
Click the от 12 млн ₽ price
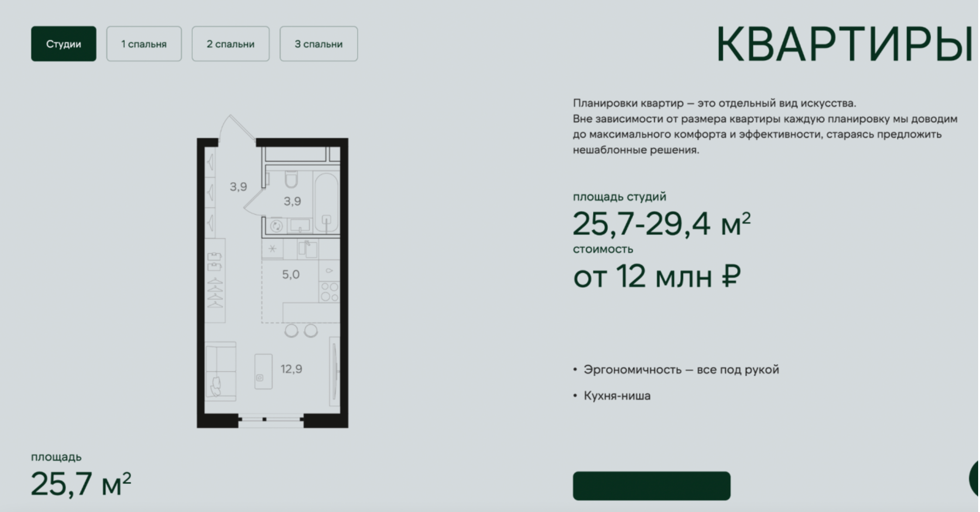coord(657,276)
